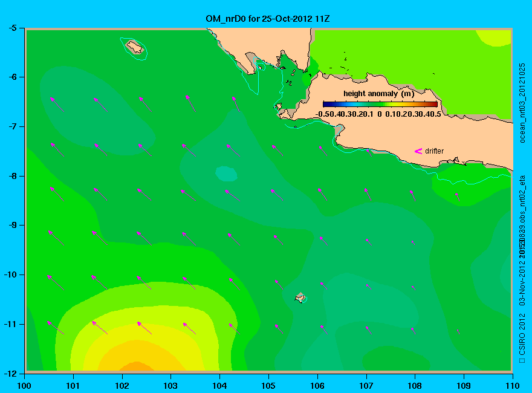Screen dimensions: 532x393
Task: Click the longitude tick label 106
Action: coord(317,386)
